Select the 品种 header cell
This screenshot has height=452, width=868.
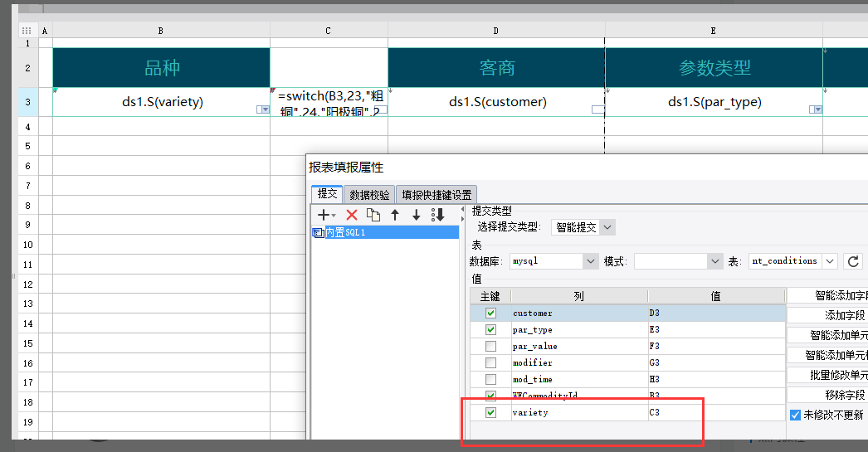click(161, 67)
